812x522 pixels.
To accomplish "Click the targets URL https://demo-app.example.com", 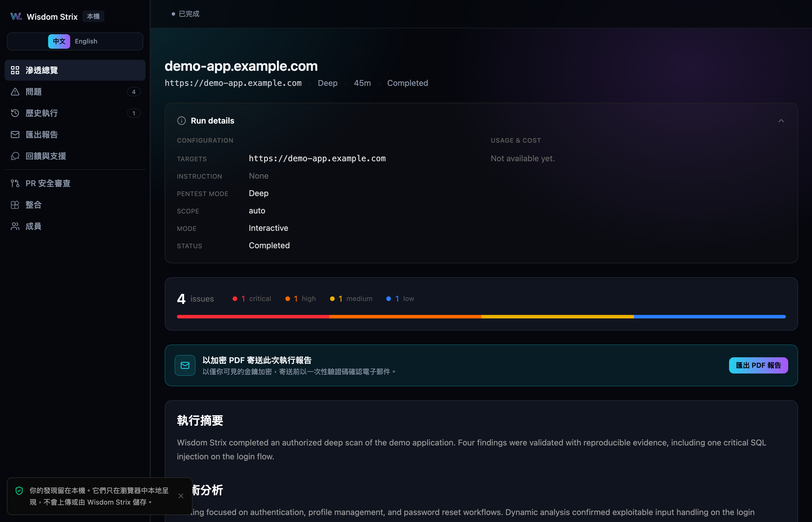I will [x=317, y=159].
